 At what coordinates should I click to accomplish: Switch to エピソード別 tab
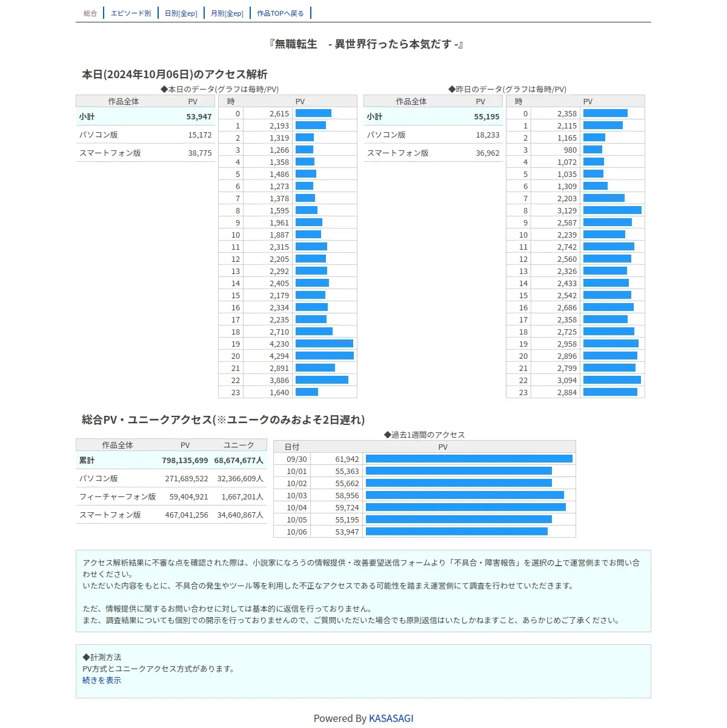(131, 13)
